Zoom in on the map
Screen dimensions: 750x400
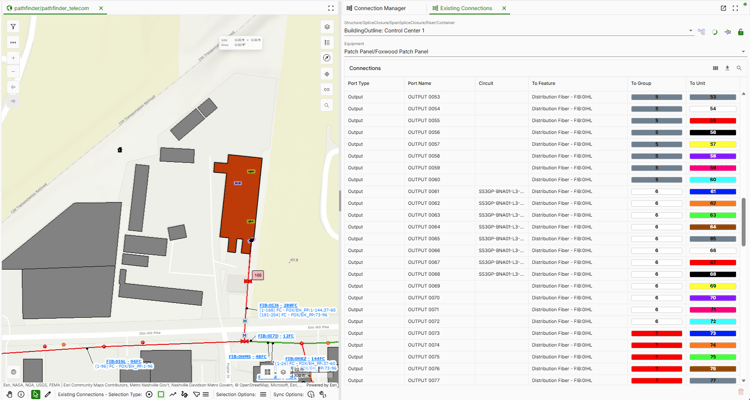point(13,58)
